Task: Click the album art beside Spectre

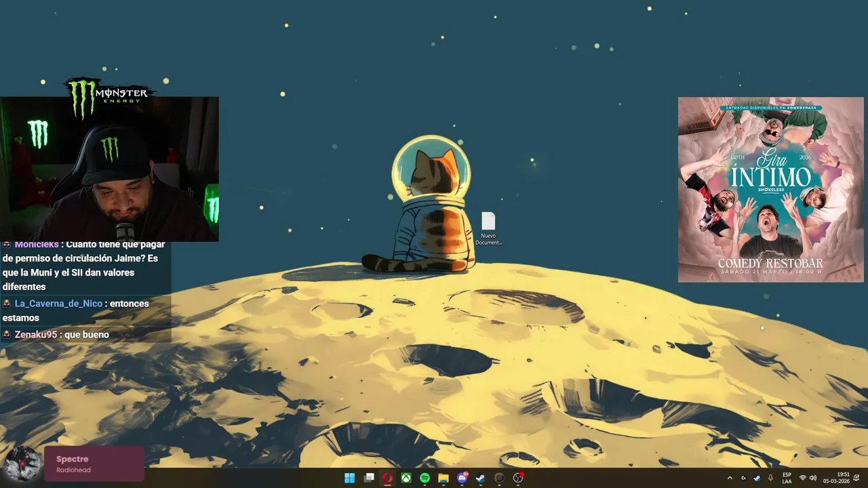Action: click(22, 464)
